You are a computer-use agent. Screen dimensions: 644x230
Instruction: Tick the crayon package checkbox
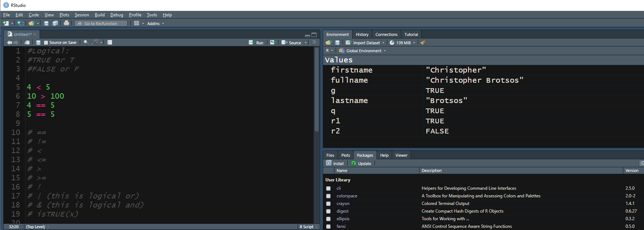[329, 204]
